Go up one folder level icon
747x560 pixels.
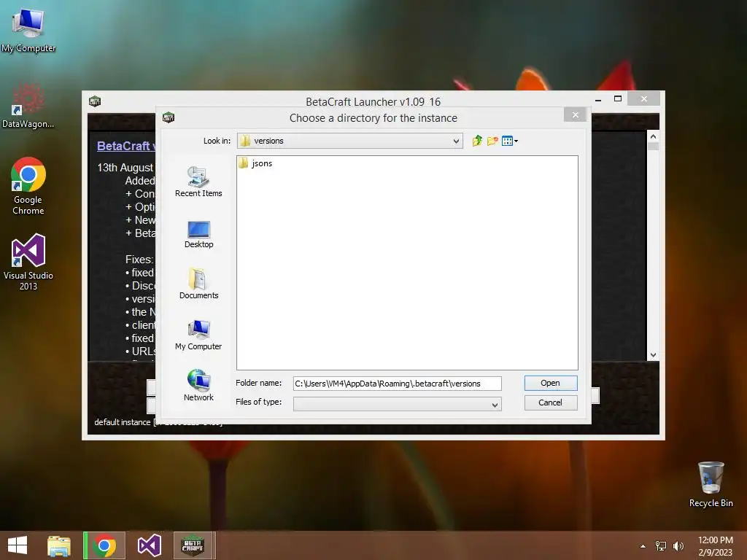477,141
